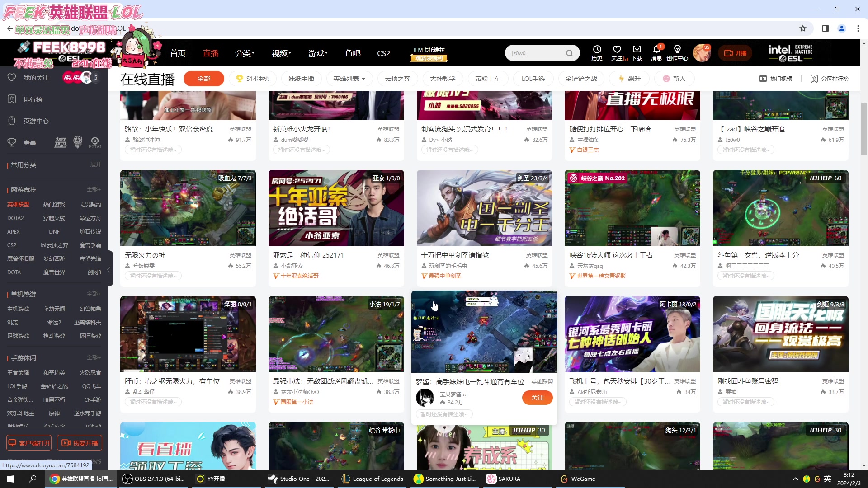The height and width of the screenshot is (488, 868).
Task: Show all 手游休闲 categories
Action: coord(94,357)
